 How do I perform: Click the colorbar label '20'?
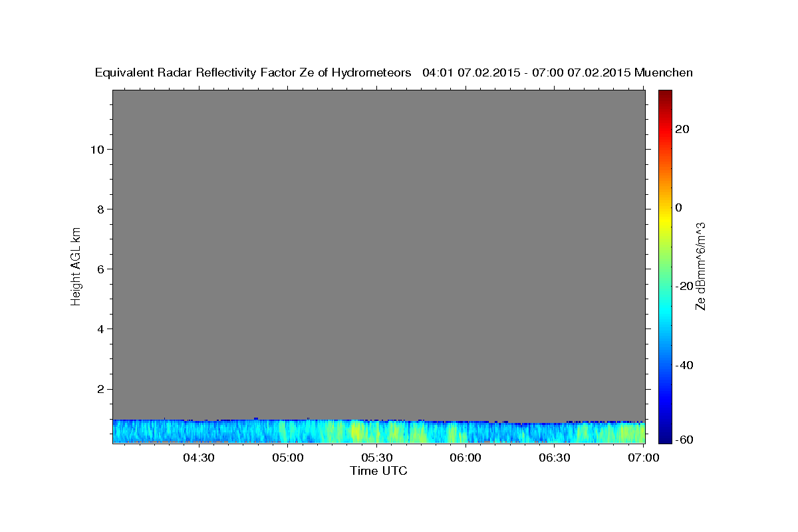point(682,129)
